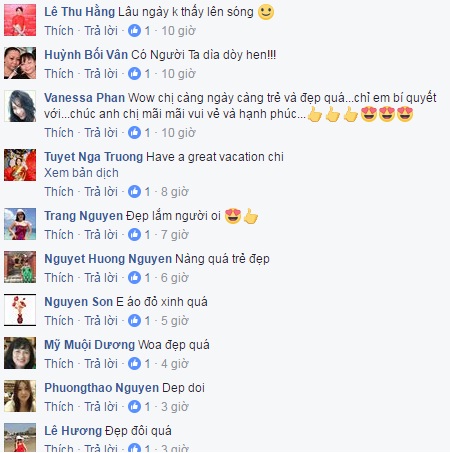
Task: Click Nguyen Son's flower avatar
Action: [20, 310]
